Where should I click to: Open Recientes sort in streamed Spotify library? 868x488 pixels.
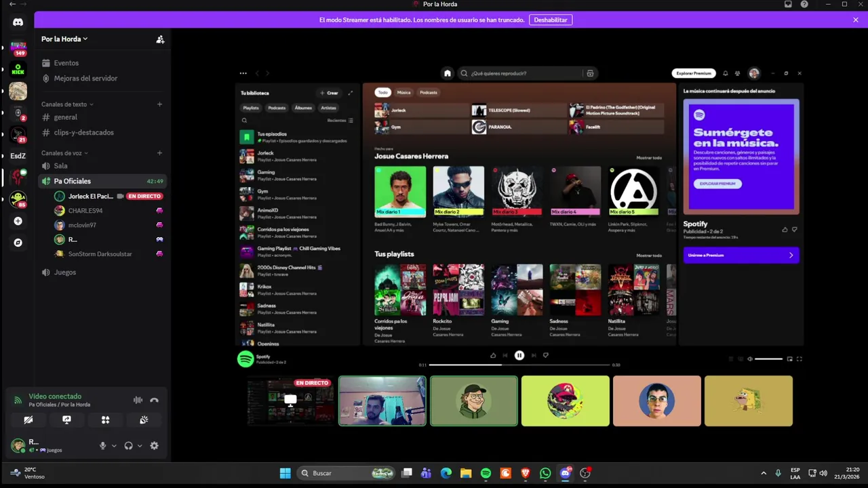[x=340, y=121]
